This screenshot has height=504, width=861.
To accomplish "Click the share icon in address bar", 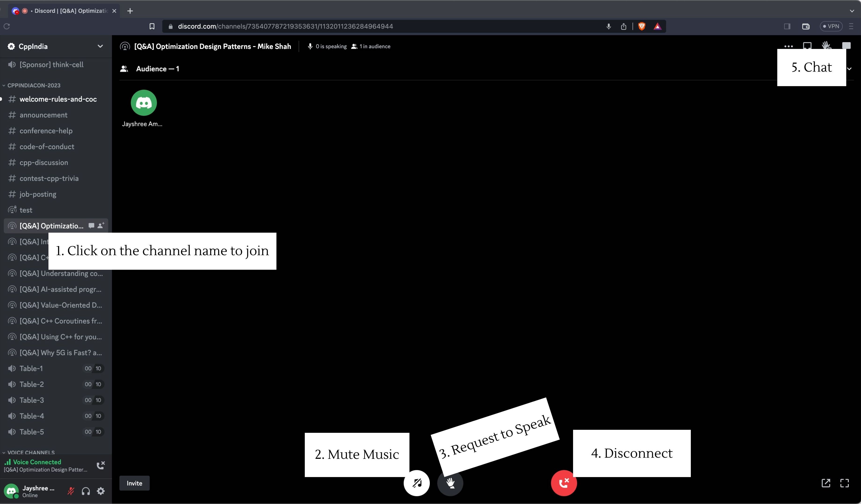I will pyautogui.click(x=624, y=26).
